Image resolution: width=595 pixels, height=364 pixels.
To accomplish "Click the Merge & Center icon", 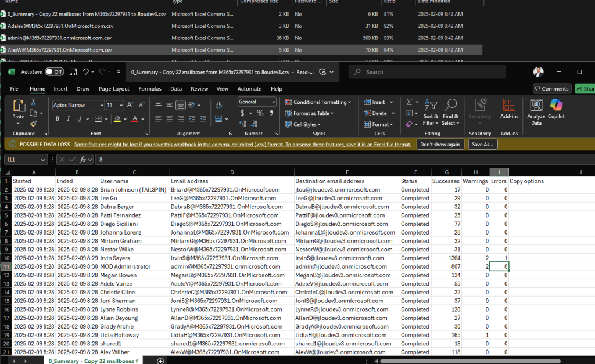I will coord(218,118).
